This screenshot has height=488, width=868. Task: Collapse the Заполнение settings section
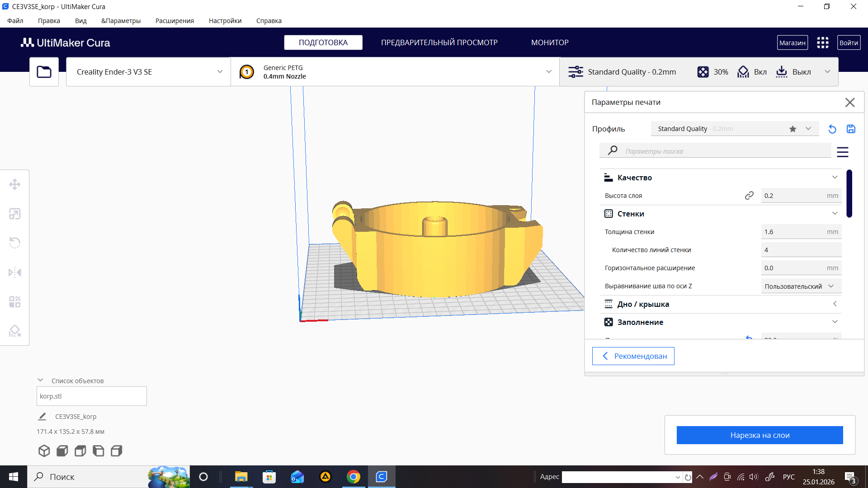coord(721,322)
